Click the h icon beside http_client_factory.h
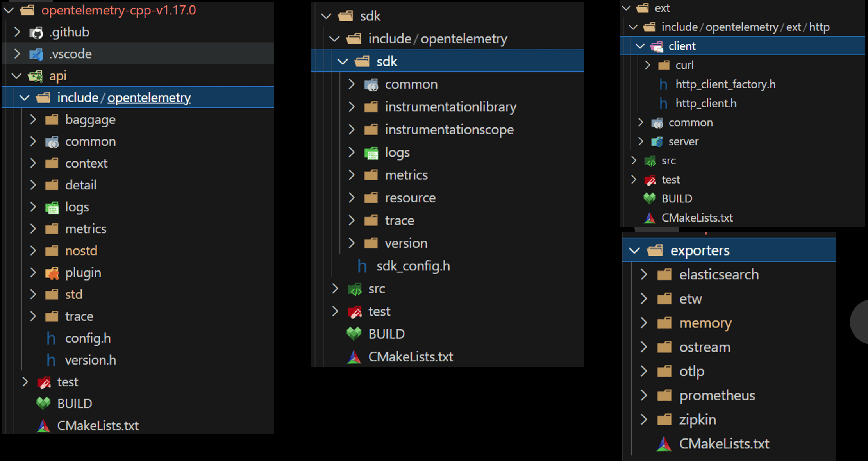Viewport: 868px width, 461px height. [x=663, y=84]
